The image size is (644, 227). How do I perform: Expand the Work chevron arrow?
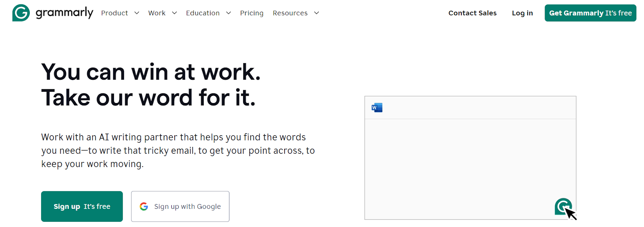(174, 13)
